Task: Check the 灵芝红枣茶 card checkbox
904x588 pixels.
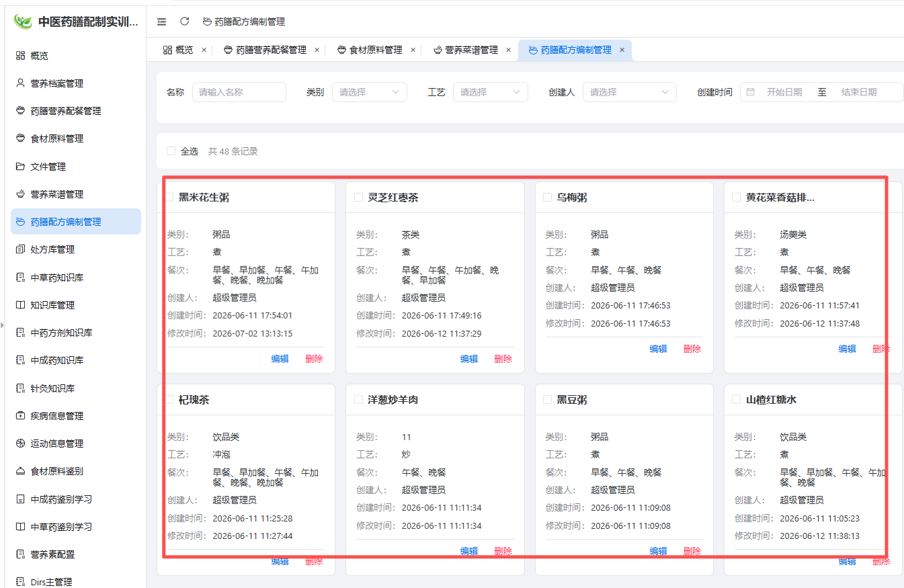Action: pyautogui.click(x=359, y=197)
